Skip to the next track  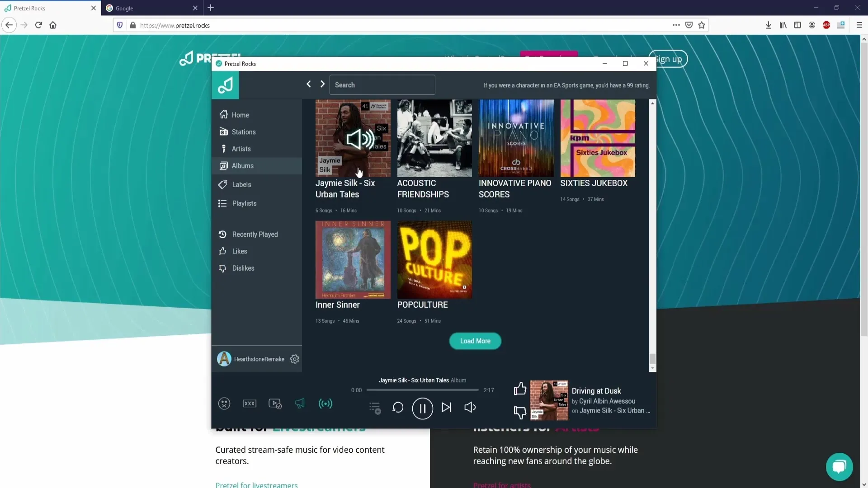(447, 408)
